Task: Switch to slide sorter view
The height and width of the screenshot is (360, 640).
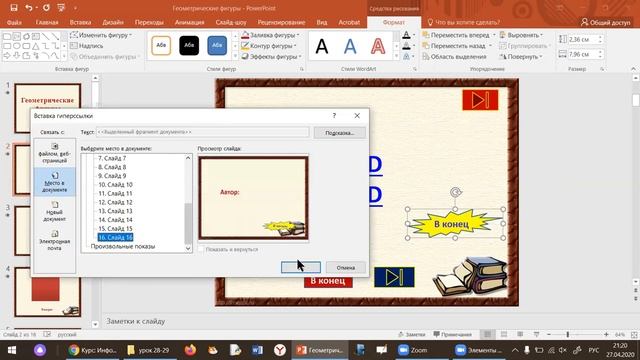Action: point(504,334)
